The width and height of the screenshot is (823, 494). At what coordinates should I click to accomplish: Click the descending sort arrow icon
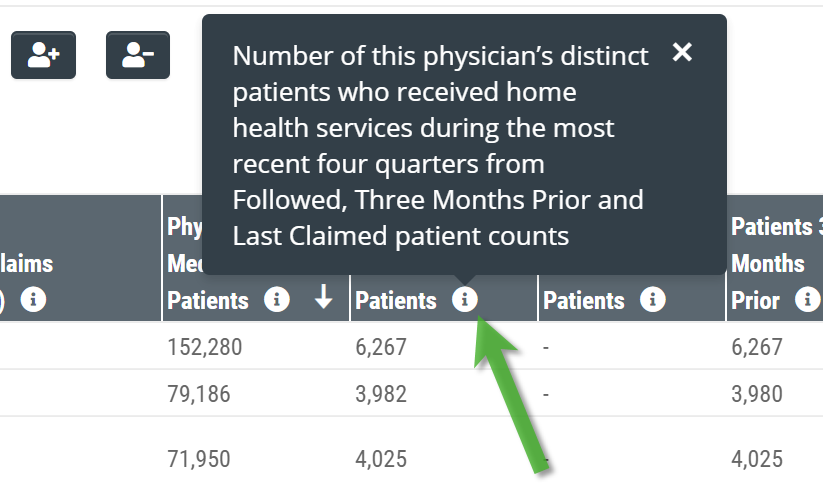click(323, 297)
